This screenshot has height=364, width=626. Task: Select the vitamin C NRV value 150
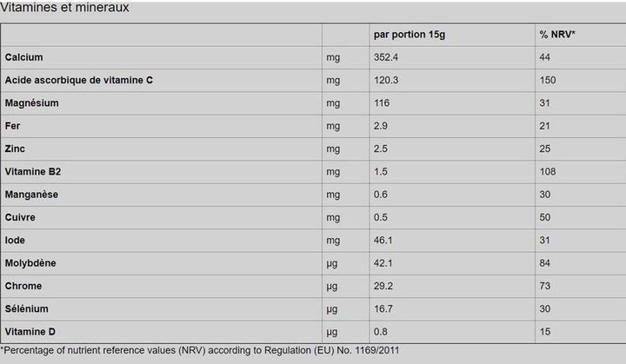[547, 81]
